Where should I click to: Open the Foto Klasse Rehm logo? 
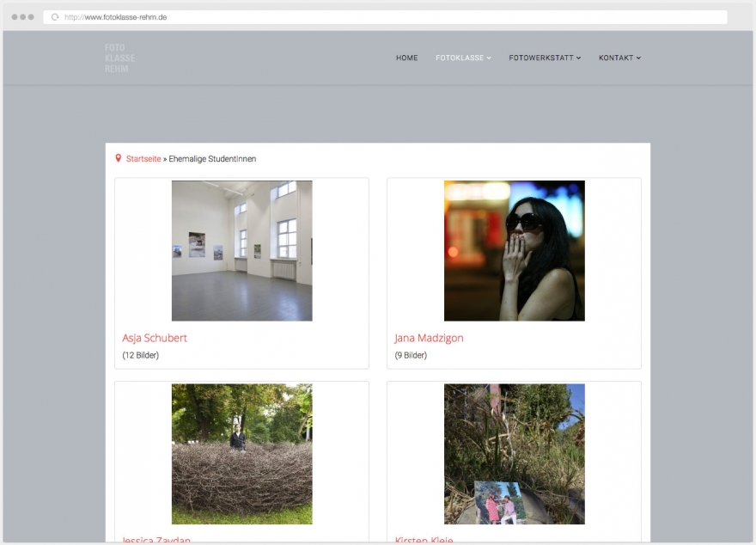tap(119, 58)
